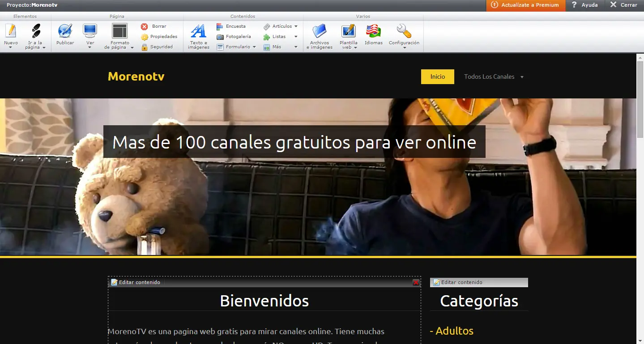Viewport: 644px width, 344px height.
Task: Click Actualízate a Premium button
Action: (526, 5)
